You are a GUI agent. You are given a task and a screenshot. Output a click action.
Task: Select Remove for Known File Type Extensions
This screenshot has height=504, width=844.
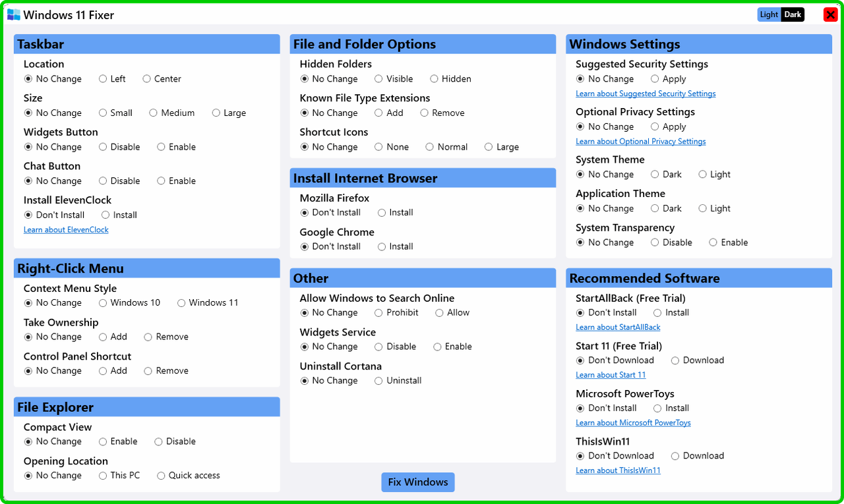pos(442,113)
